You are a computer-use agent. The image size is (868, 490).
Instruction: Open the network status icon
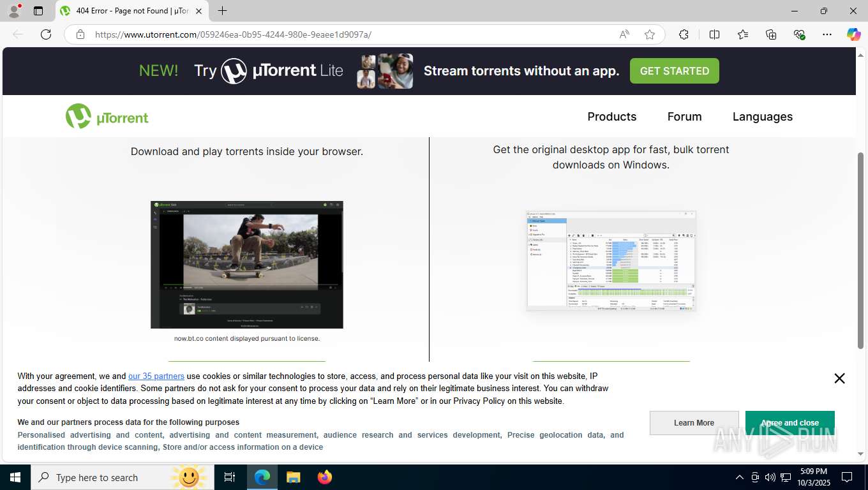(786, 477)
